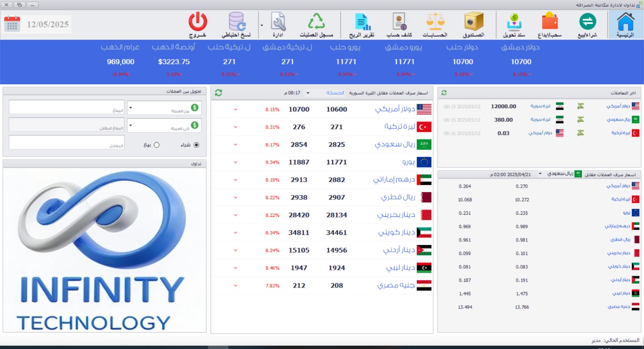Select درهم إماراتي row in Syrian rates
This screenshot has width=644, height=349.
click(x=322, y=180)
